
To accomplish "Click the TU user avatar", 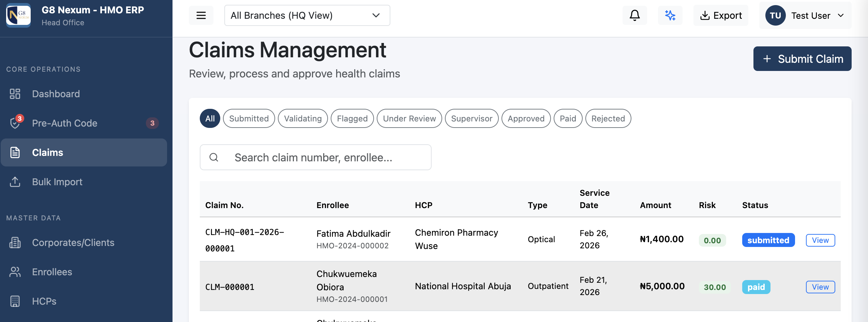I will point(776,15).
